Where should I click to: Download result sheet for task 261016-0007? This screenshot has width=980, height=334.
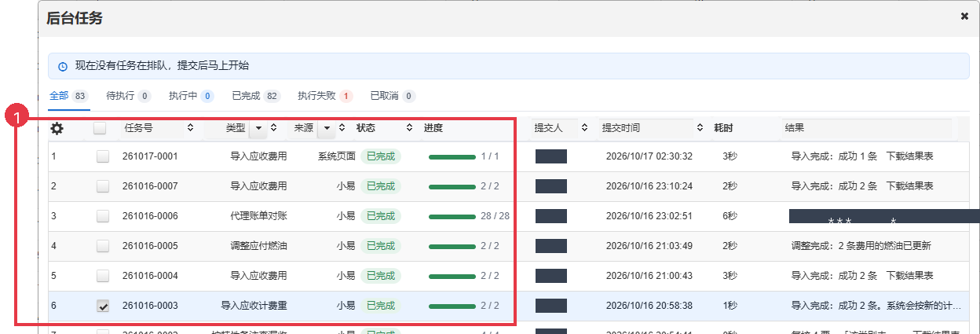point(909,186)
